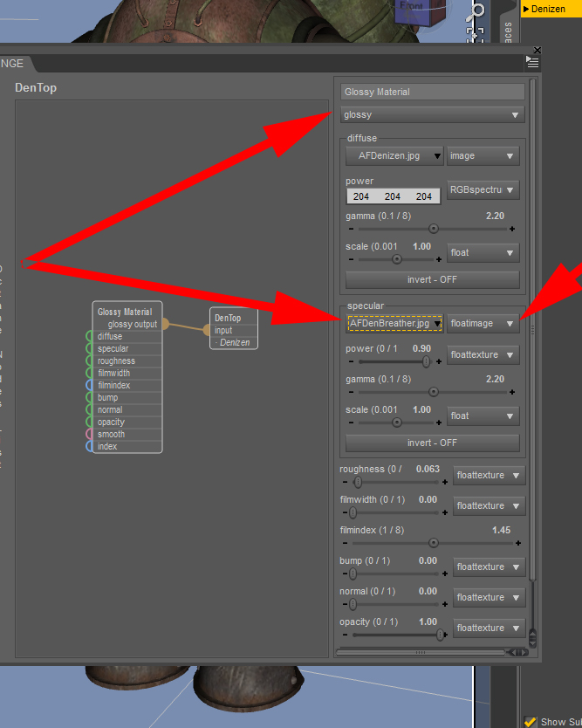Click the DenTop heading text

[36, 88]
